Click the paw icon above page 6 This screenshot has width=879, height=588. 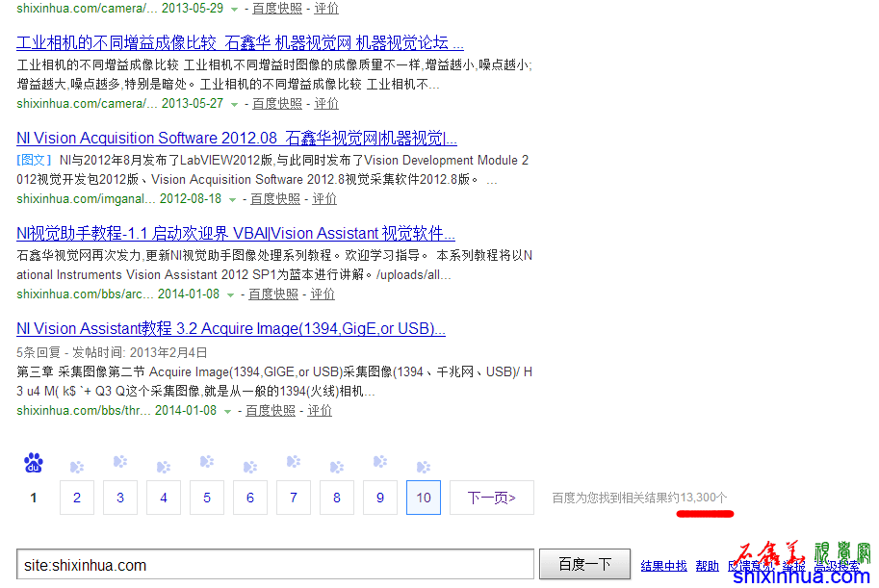coord(250,467)
